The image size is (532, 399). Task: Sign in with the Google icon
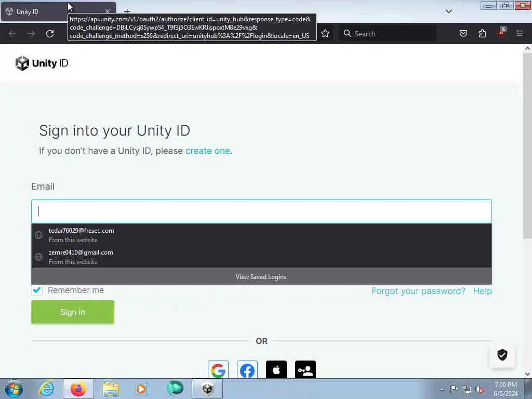point(218,369)
